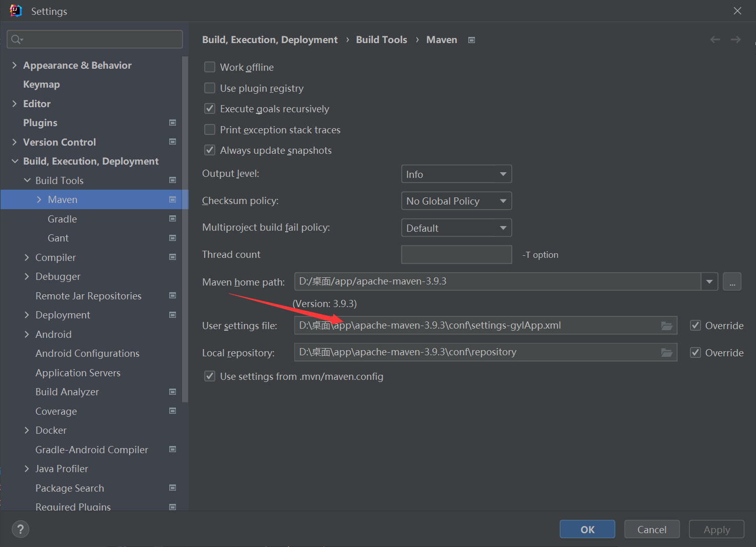Expand the Editor section
Image resolution: width=756 pixels, height=547 pixels.
[14, 104]
